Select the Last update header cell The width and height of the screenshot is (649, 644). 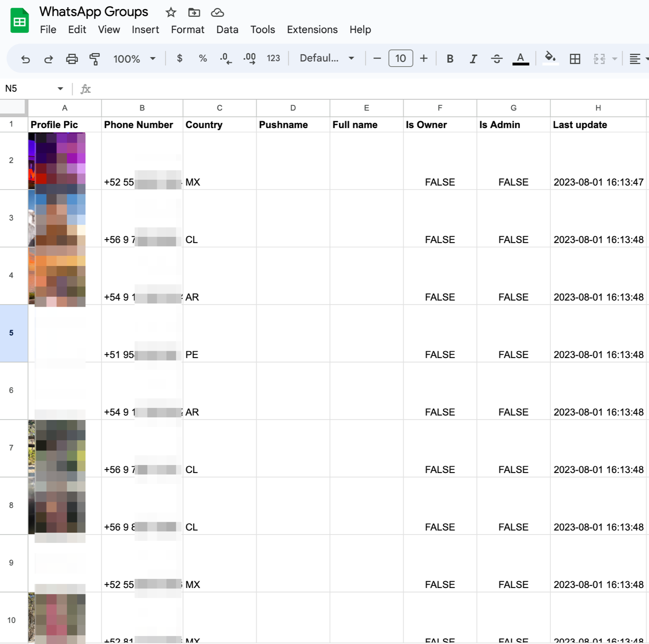[598, 125]
